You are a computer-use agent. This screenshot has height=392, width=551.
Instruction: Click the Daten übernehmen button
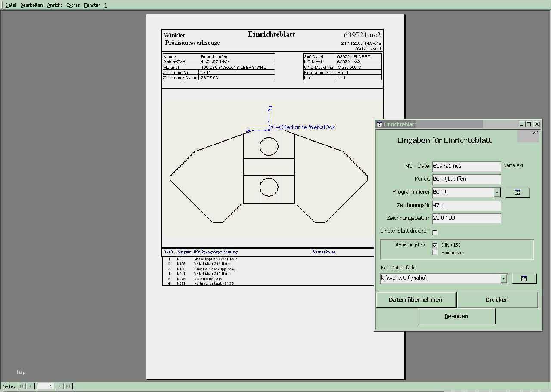click(x=415, y=300)
